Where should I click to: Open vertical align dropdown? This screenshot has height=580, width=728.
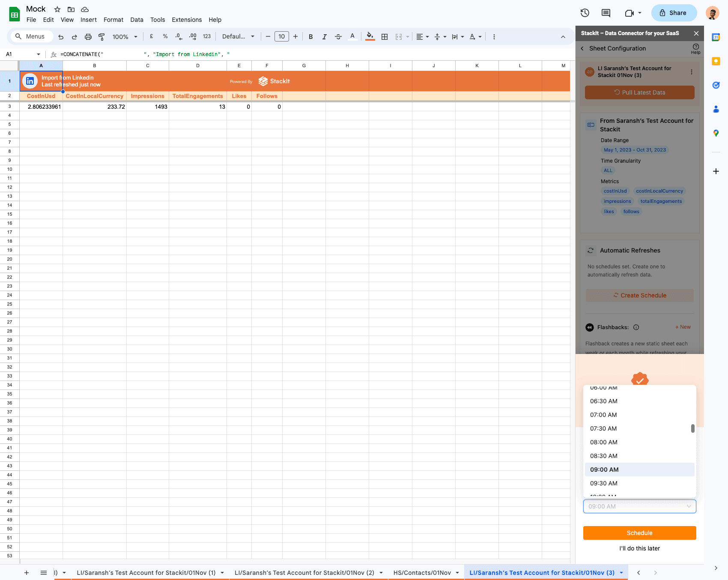[x=440, y=37]
